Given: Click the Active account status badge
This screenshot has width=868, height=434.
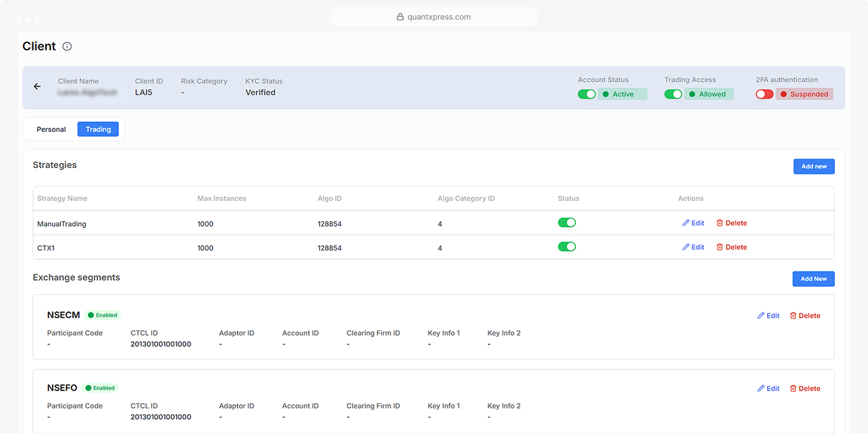Looking at the screenshot, I should (623, 94).
